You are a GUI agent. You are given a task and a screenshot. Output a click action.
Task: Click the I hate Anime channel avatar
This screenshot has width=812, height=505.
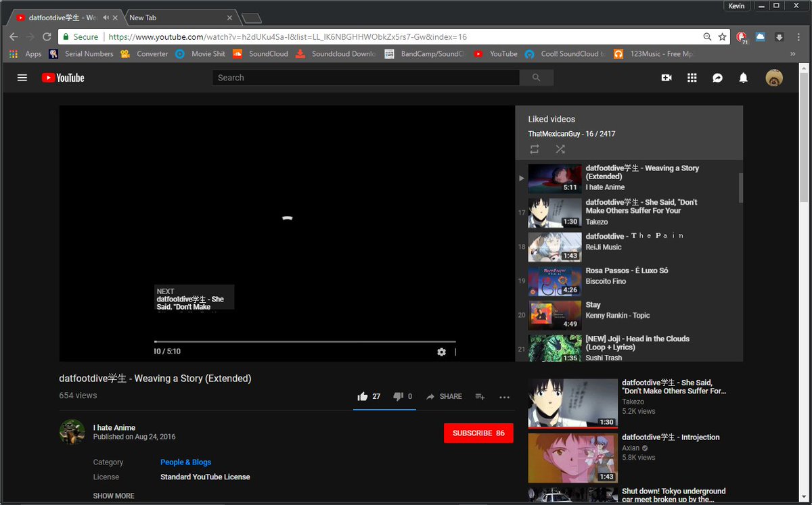(72, 431)
